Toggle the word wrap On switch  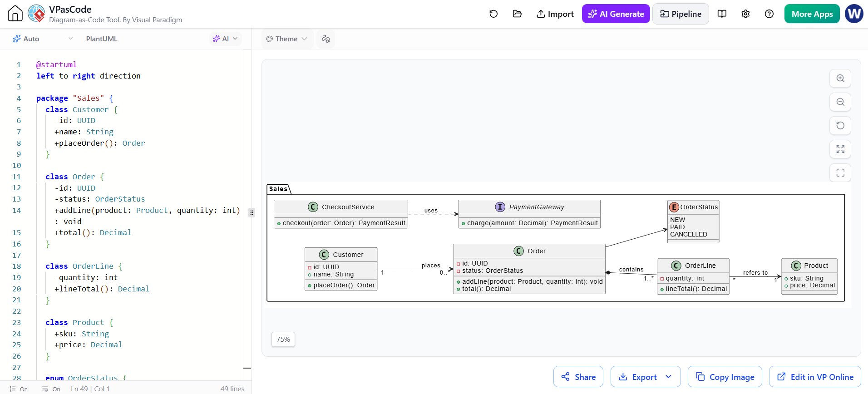click(51, 389)
